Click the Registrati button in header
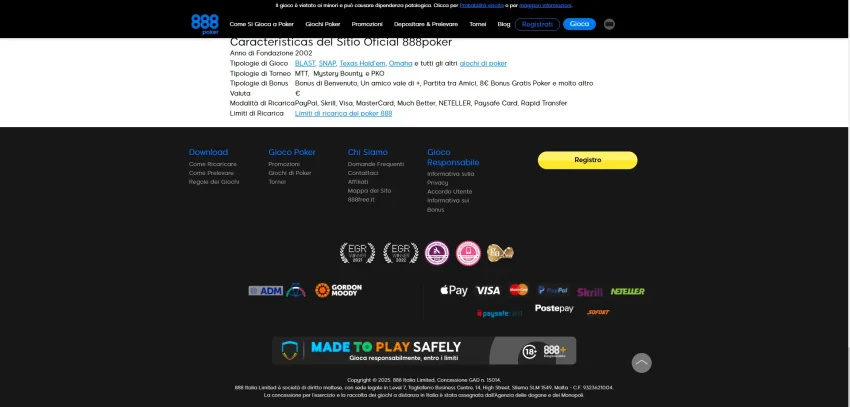 tap(537, 24)
